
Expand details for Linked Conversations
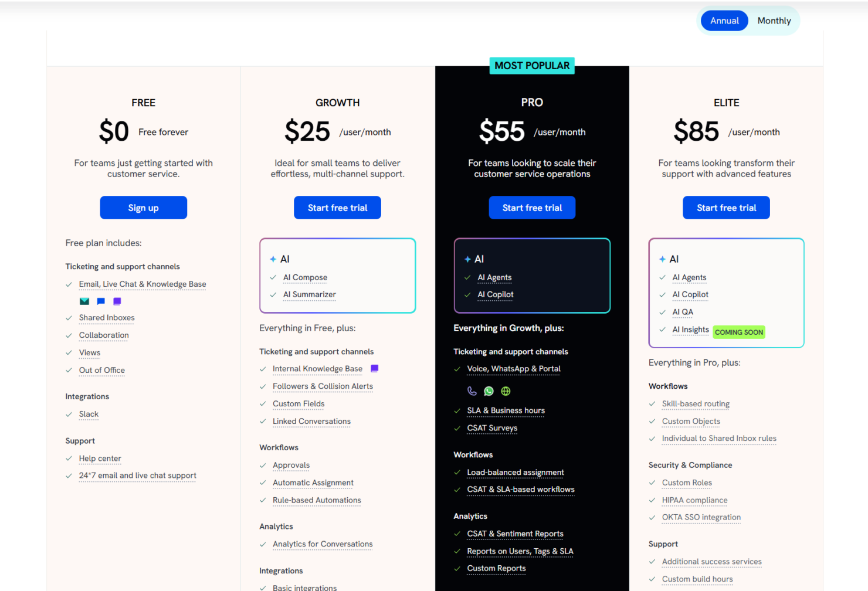[311, 421]
